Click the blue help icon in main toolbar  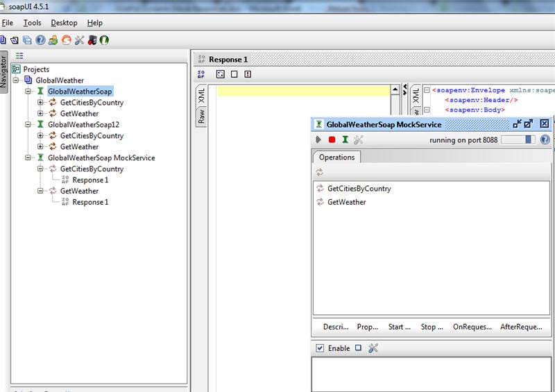(x=40, y=40)
